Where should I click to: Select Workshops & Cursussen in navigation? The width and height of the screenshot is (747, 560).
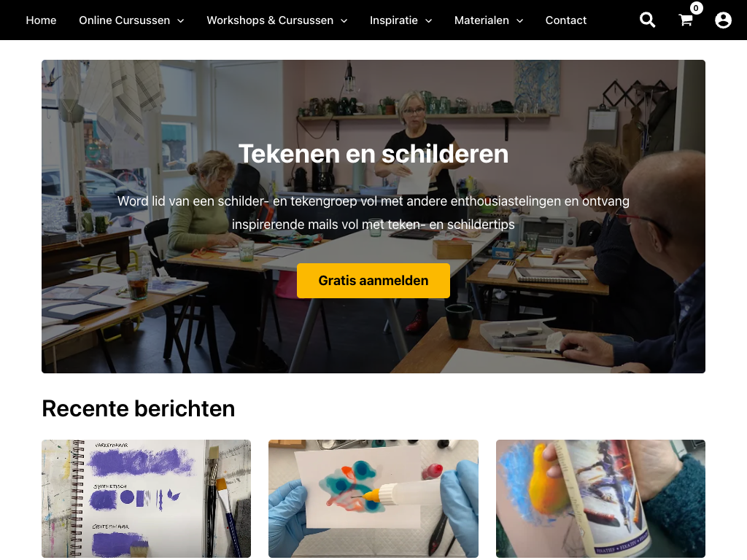pyautogui.click(x=270, y=20)
